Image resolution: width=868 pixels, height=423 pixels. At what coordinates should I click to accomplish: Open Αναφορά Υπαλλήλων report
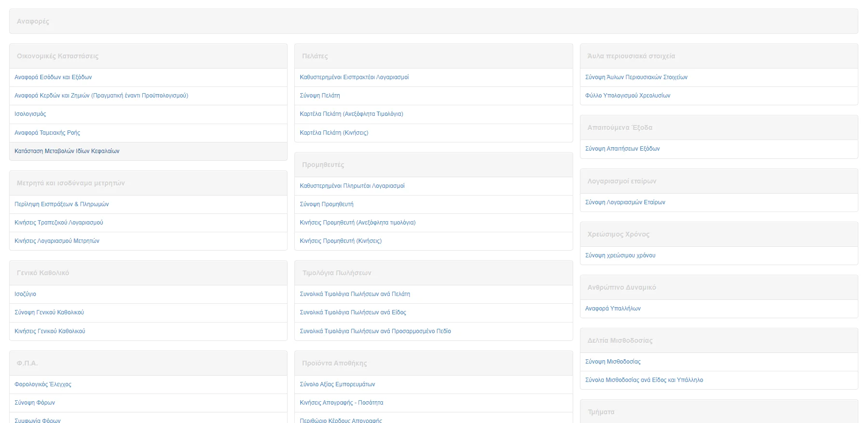tap(613, 309)
